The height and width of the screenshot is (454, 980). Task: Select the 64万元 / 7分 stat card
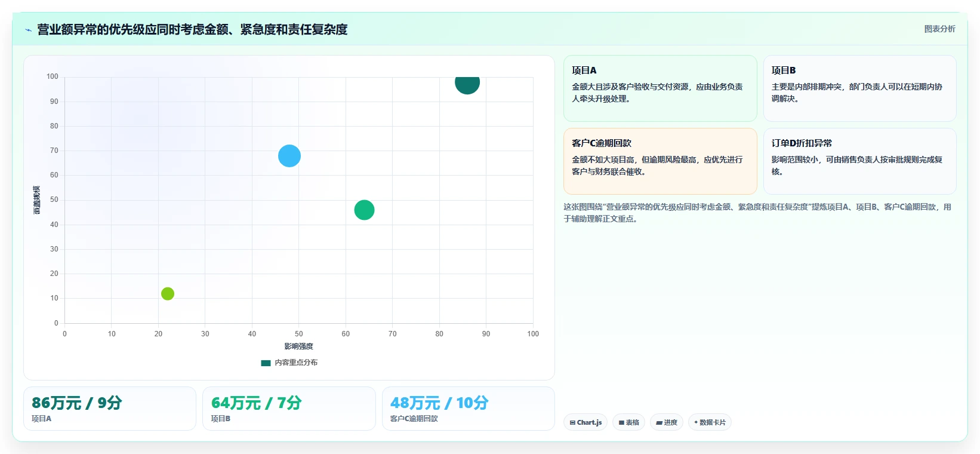pyautogui.click(x=289, y=409)
